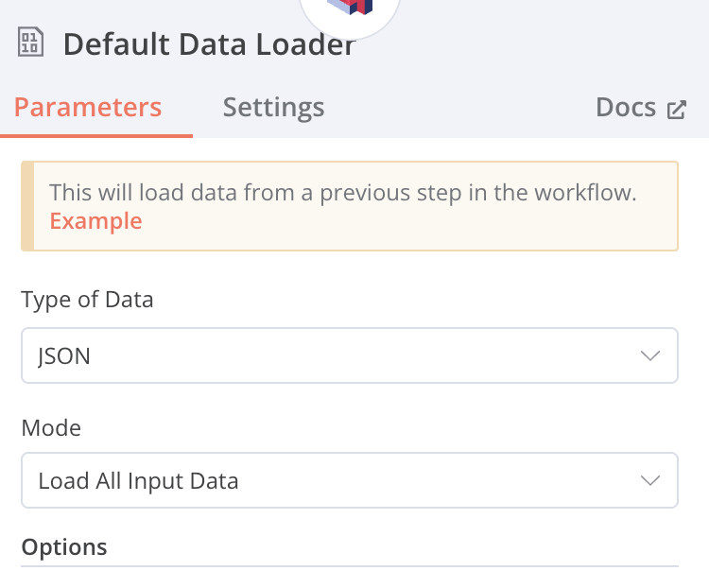Click the Type of Data label
This screenshot has height=588, width=709.
click(x=87, y=301)
